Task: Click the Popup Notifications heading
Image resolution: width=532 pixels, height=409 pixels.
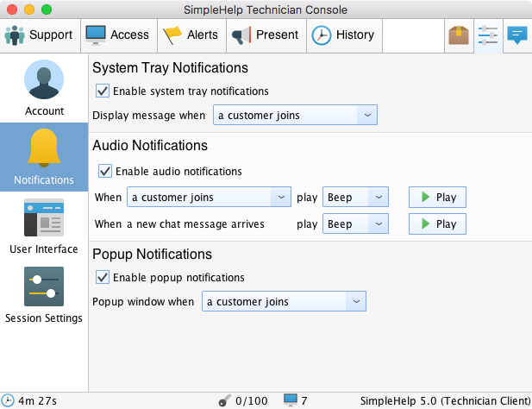Action: point(152,254)
